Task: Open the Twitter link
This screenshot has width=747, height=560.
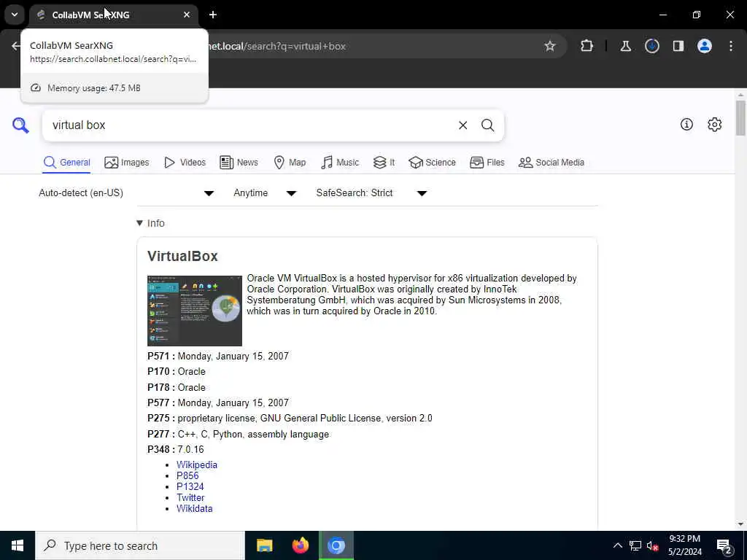Action: 190,497
